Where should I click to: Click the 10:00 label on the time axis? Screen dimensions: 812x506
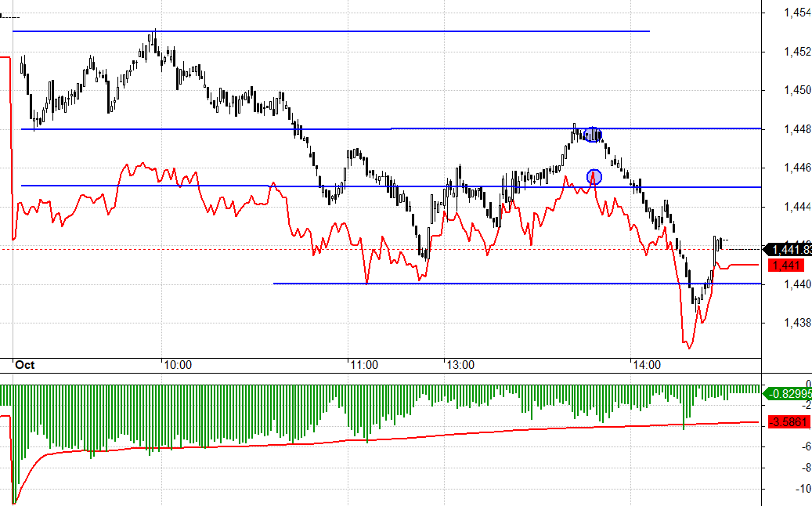coord(178,365)
